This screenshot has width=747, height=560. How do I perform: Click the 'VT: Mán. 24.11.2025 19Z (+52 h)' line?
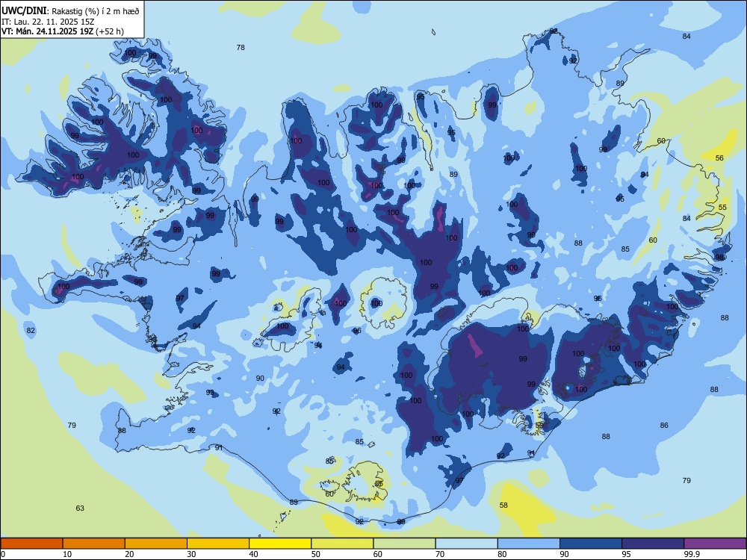pyautogui.click(x=63, y=31)
